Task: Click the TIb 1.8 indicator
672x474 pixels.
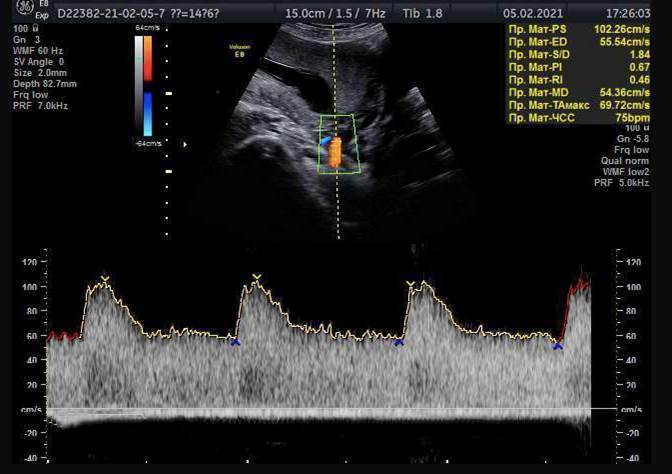Action: tap(417, 15)
